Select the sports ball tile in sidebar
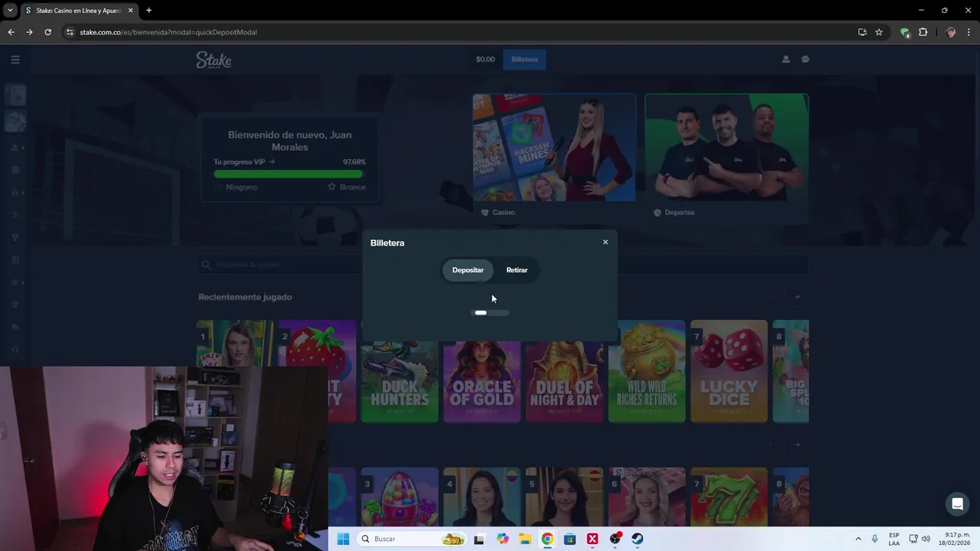Screen dimensions: 980x551 point(15,121)
